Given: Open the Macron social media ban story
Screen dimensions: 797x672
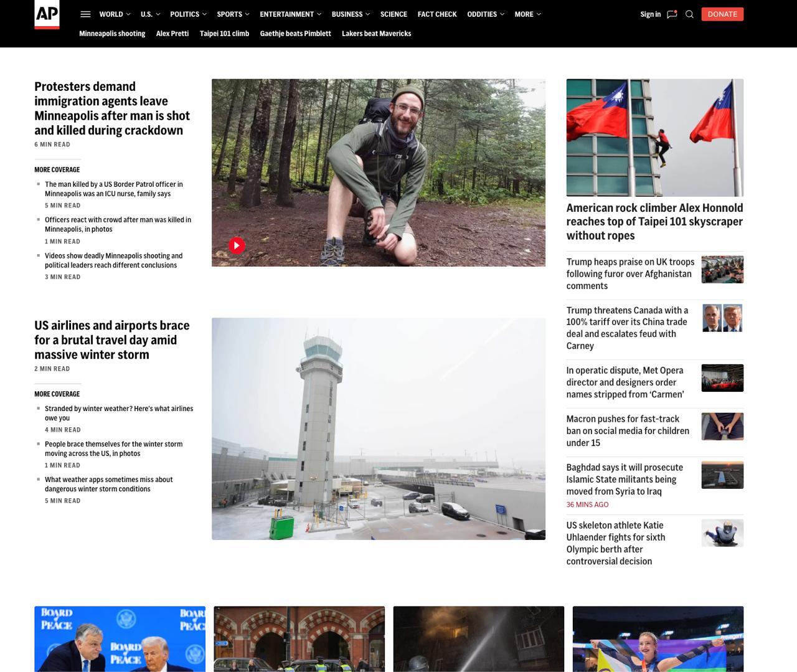Looking at the screenshot, I should tap(628, 431).
